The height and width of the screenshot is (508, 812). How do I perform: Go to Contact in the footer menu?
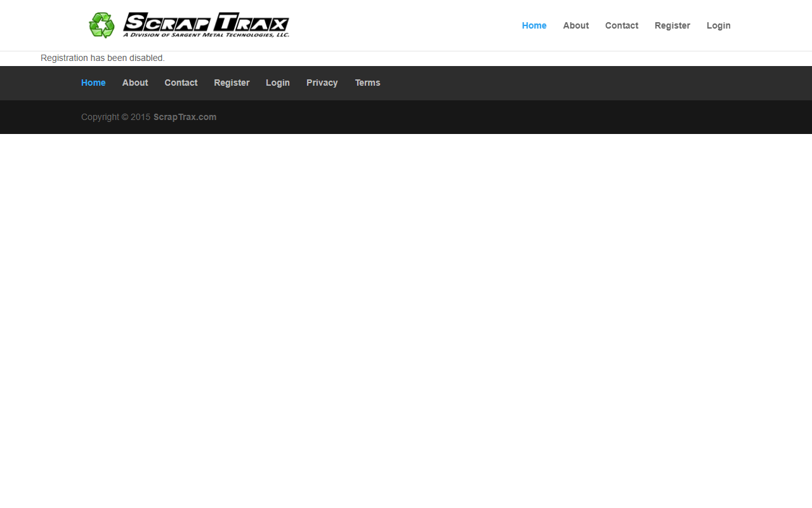pyautogui.click(x=181, y=83)
